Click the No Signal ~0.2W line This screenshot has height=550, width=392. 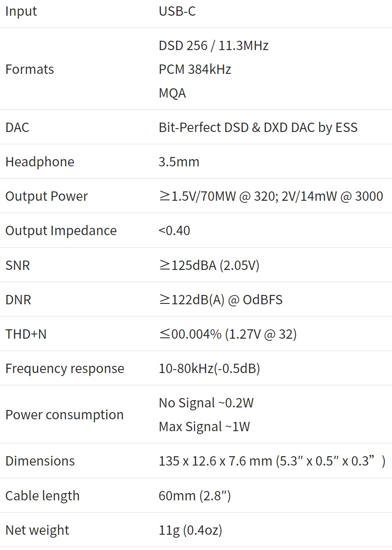click(206, 403)
